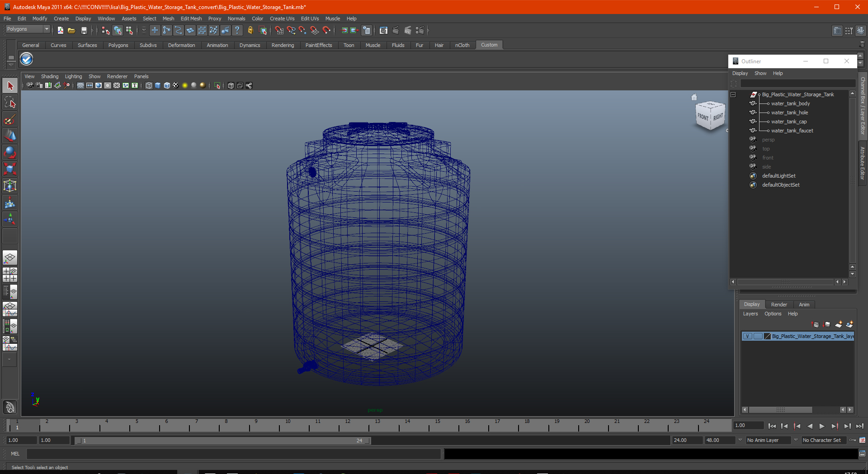Open the selection mask dropdown arrow
The width and height of the screenshot is (868, 474).
pyautogui.click(x=144, y=30)
